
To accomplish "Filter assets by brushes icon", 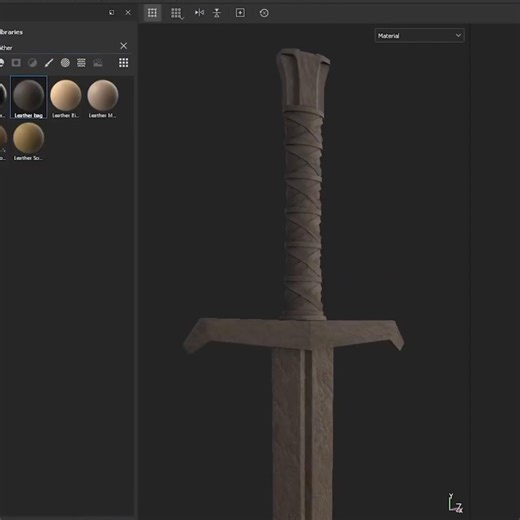I will tap(49, 63).
